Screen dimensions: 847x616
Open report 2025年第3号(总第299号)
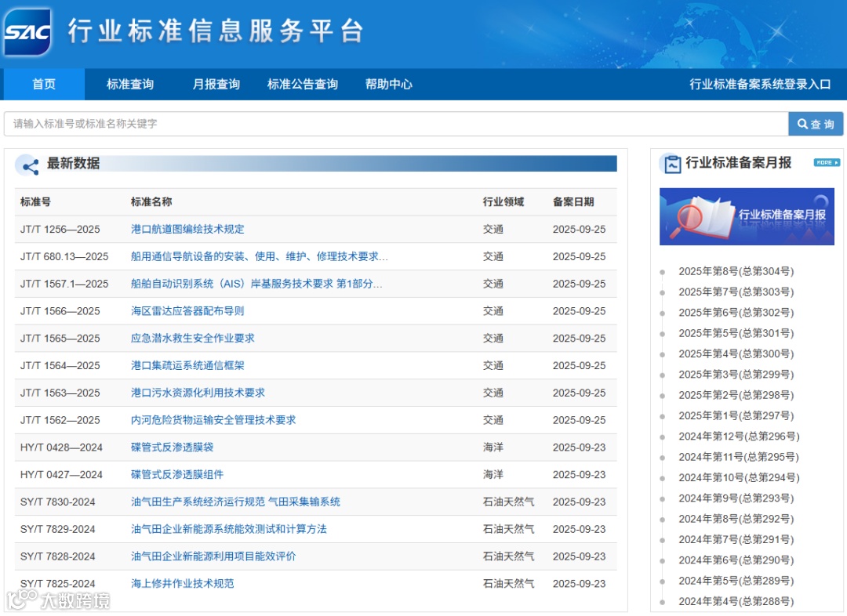[736, 375]
